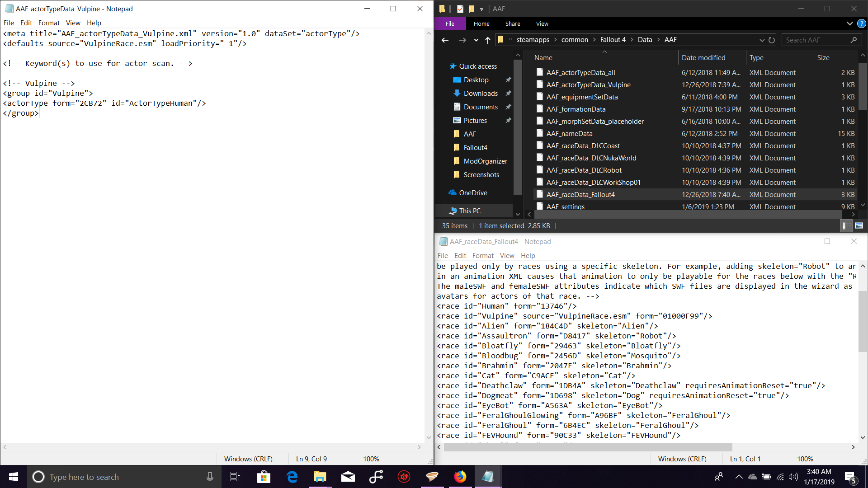Image resolution: width=868 pixels, height=488 pixels.
Task: Click the Properties quick access icon
Action: click(x=460, y=9)
